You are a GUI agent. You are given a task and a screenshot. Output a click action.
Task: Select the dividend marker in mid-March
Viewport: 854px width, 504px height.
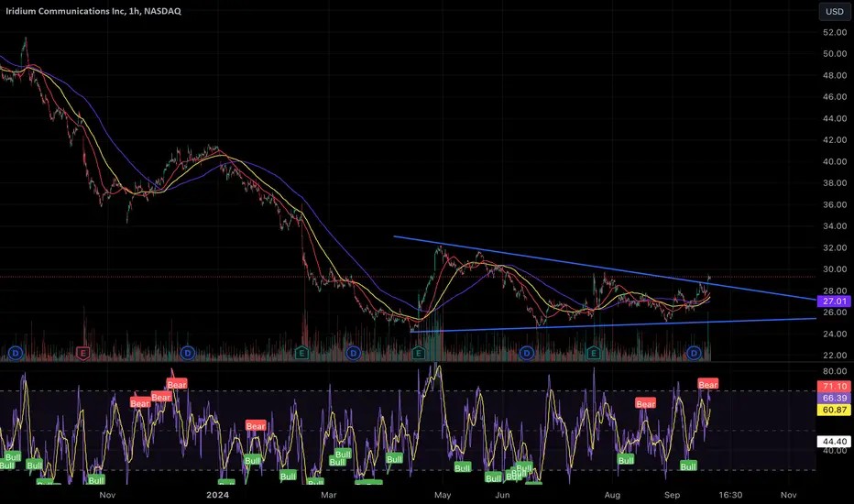[x=353, y=353]
